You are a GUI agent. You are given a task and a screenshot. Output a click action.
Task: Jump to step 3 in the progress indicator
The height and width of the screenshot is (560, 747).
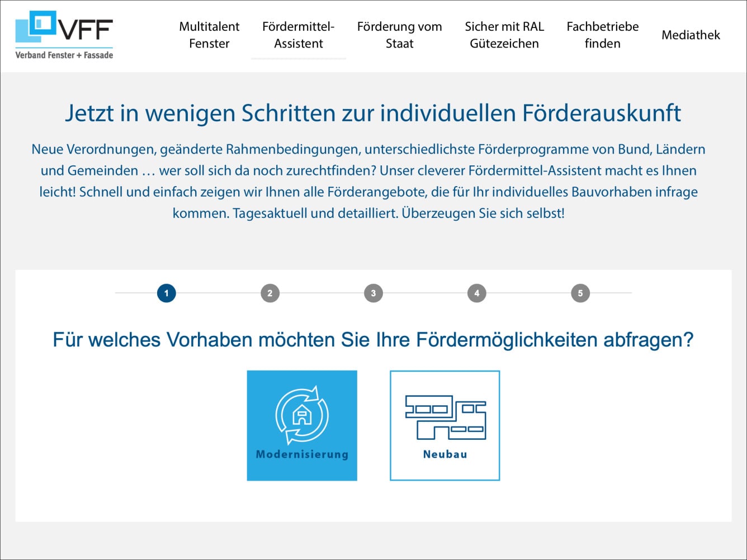coord(373,293)
